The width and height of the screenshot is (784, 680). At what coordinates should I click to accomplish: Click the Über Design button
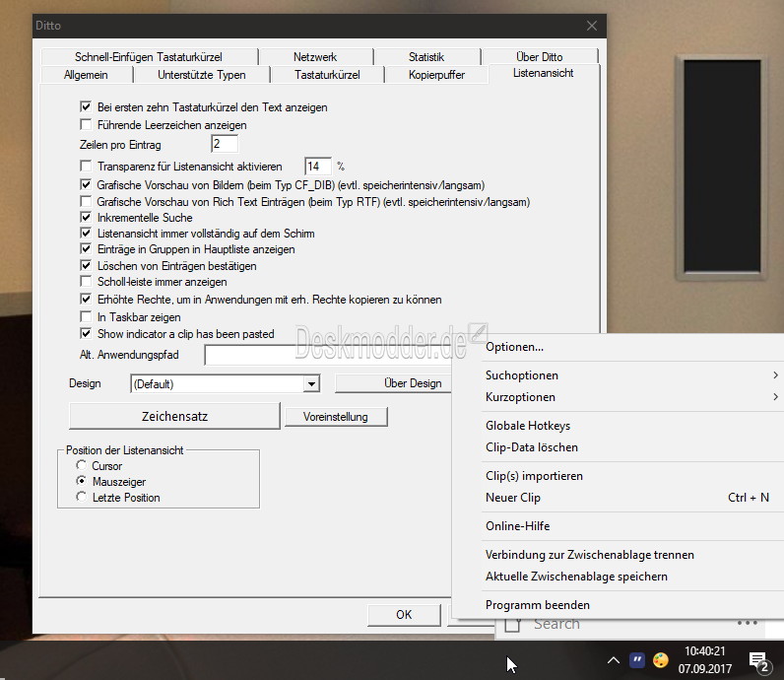coord(394,383)
